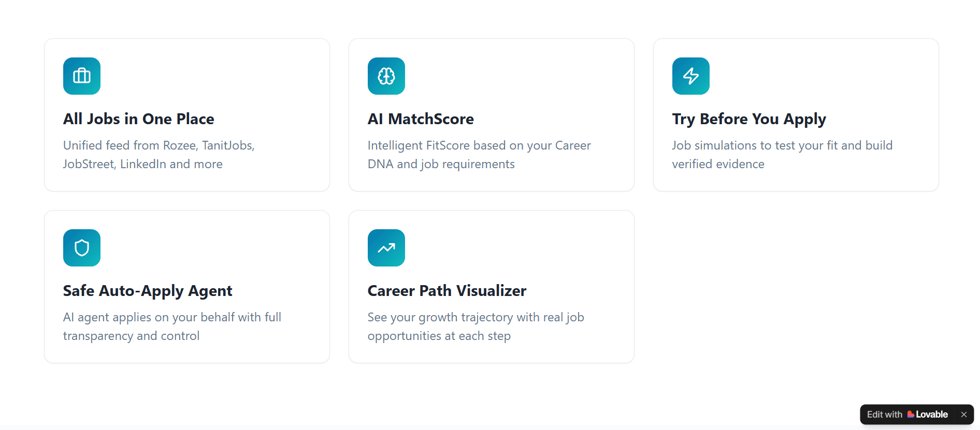Click the brain icon for AI MatchScore
Screen dimensions: 980x430
(386, 76)
